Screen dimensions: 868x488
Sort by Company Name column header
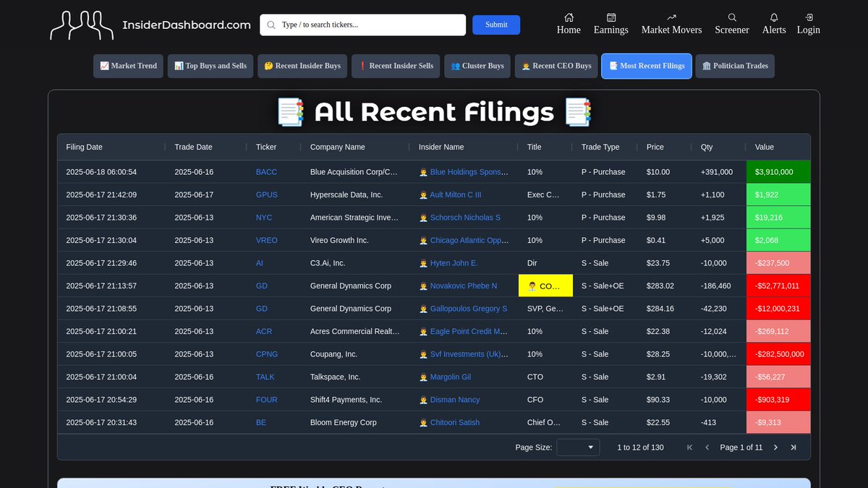(337, 147)
